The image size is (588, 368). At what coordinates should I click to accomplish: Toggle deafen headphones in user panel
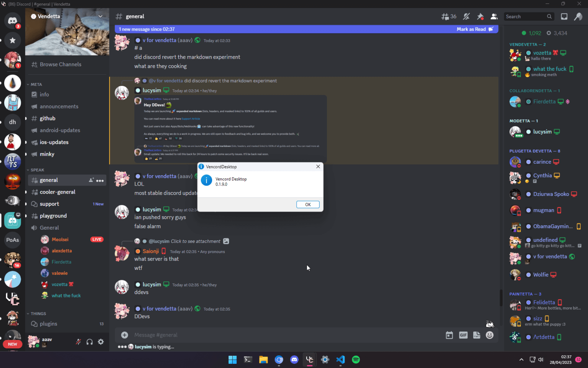(90, 342)
